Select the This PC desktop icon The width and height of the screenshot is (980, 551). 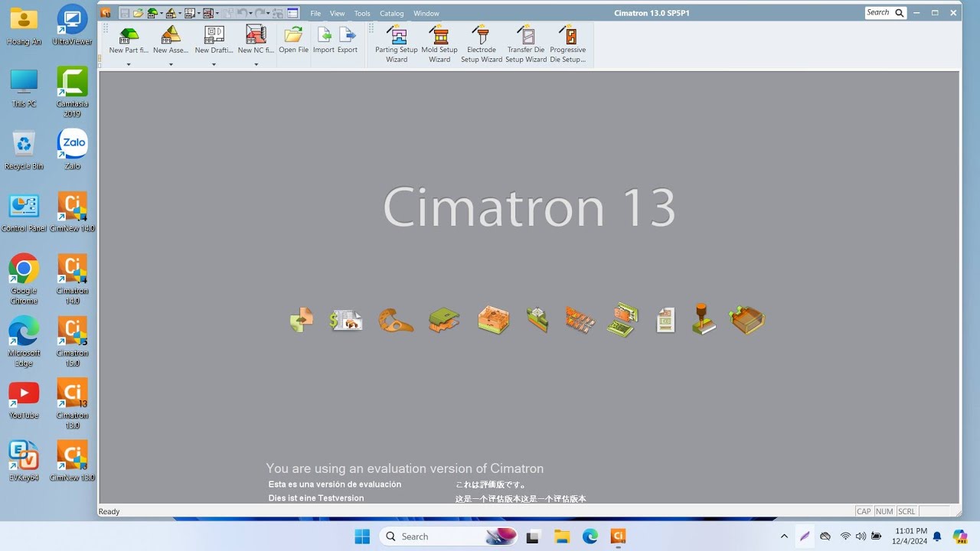(x=24, y=88)
